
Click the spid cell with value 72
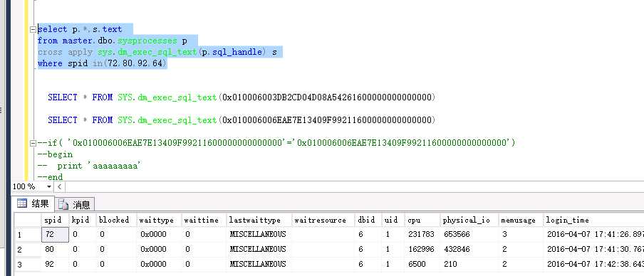pos(55,234)
